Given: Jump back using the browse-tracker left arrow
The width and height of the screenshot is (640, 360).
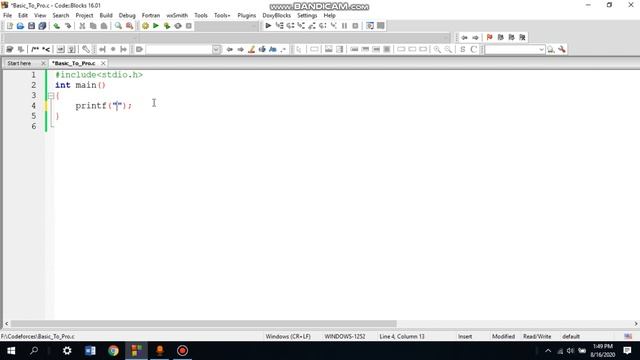Looking at the screenshot, I should (x=464, y=37).
